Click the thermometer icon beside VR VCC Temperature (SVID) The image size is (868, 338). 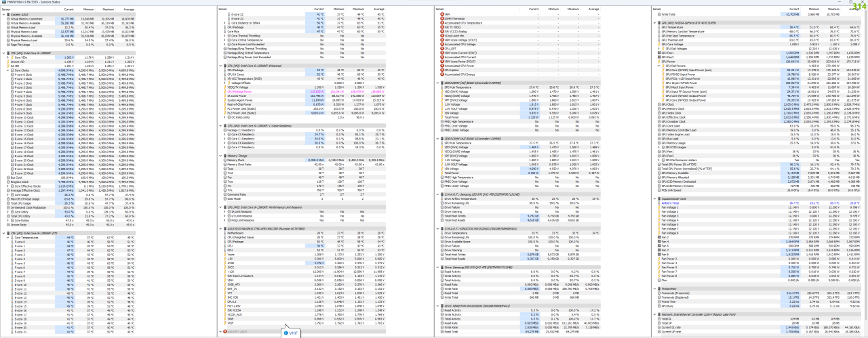point(224,78)
